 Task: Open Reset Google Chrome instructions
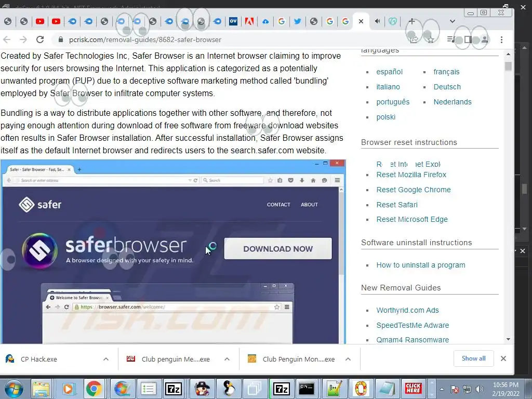coord(413,190)
